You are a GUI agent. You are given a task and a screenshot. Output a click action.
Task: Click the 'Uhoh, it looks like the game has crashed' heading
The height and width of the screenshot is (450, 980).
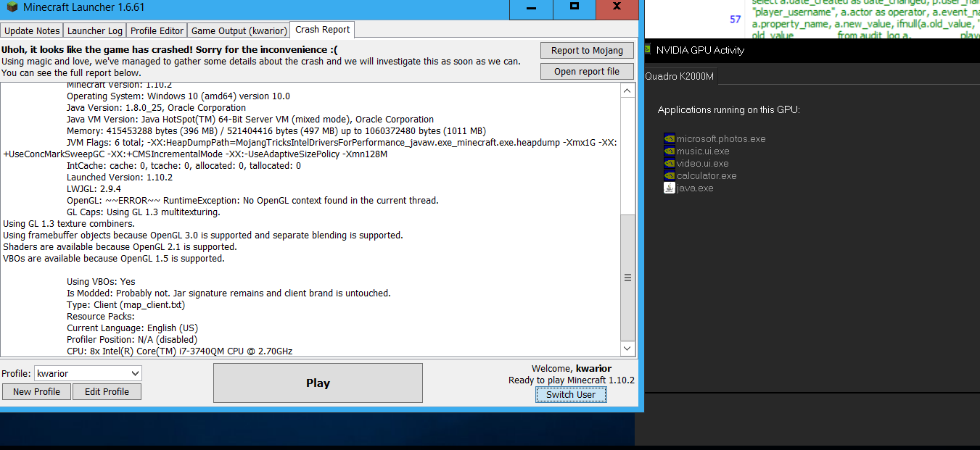click(170, 50)
